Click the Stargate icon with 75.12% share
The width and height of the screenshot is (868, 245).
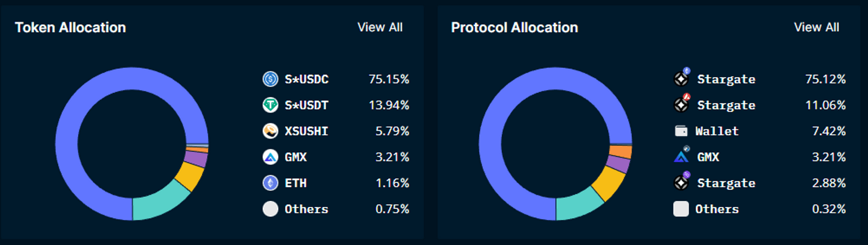pos(682,77)
